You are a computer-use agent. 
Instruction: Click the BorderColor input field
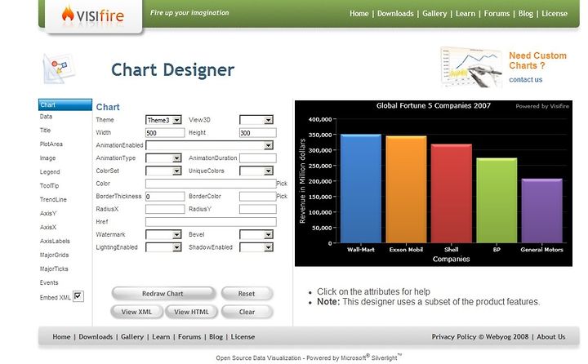pos(258,197)
